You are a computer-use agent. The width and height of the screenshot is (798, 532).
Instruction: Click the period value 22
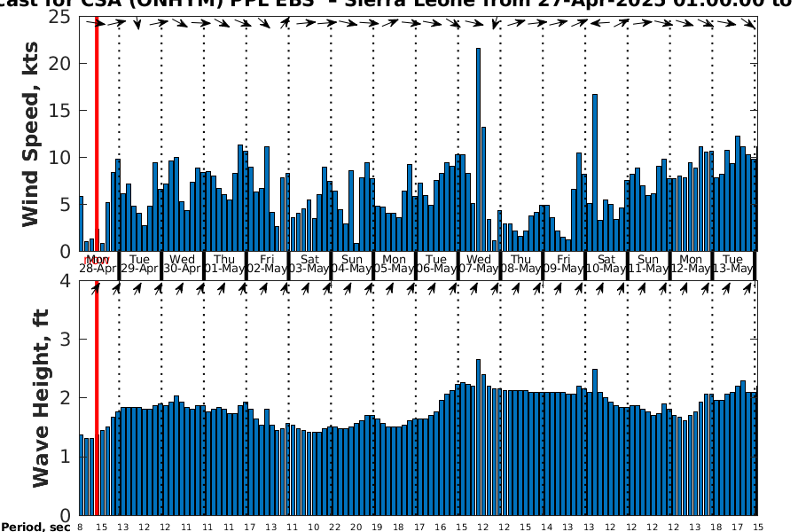(x=334, y=528)
